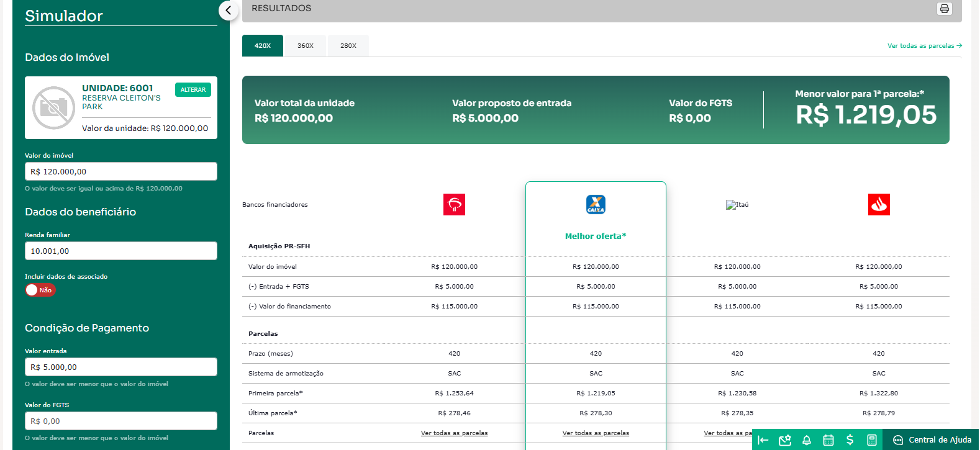
Task: Click the Santander bank logo
Action: (x=879, y=204)
